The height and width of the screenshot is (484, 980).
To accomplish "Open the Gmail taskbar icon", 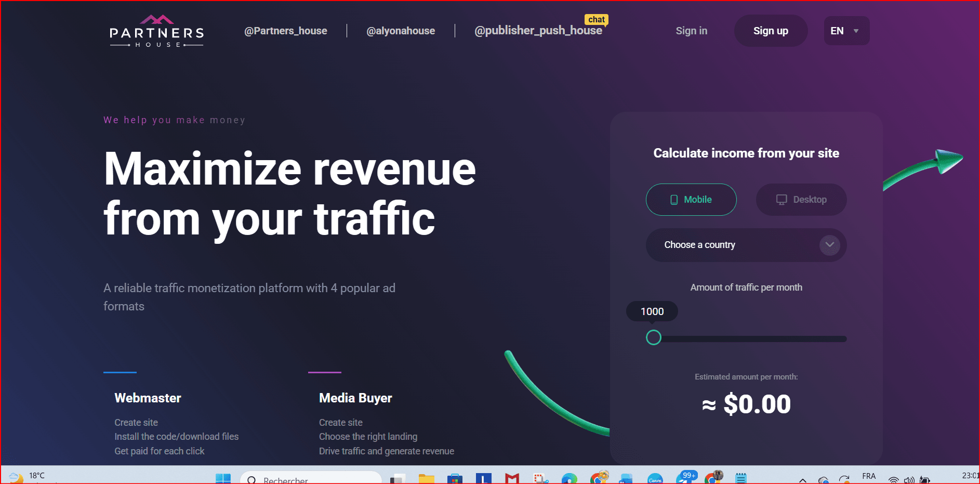I will 512,479.
